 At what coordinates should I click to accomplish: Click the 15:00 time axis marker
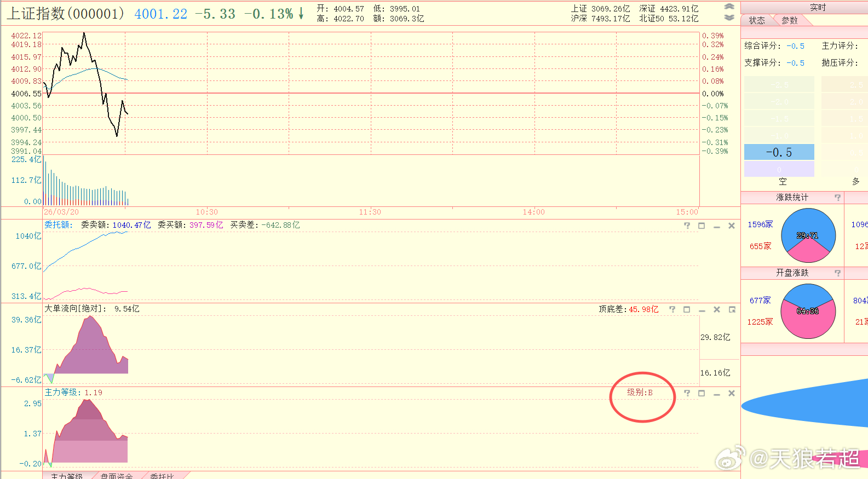click(687, 212)
